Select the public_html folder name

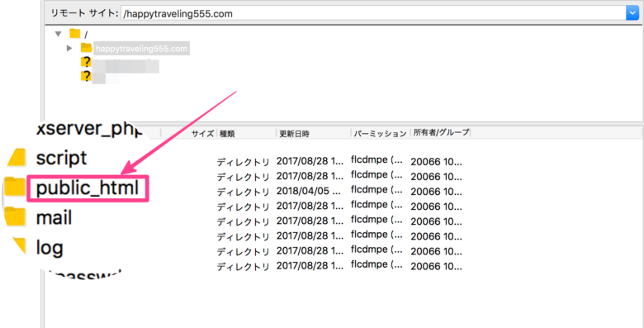(x=88, y=188)
